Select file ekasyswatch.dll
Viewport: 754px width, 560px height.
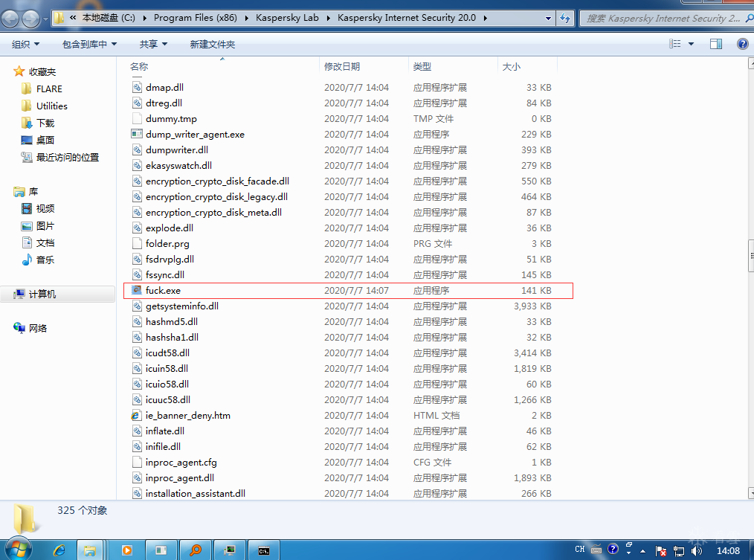pyautogui.click(x=178, y=166)
